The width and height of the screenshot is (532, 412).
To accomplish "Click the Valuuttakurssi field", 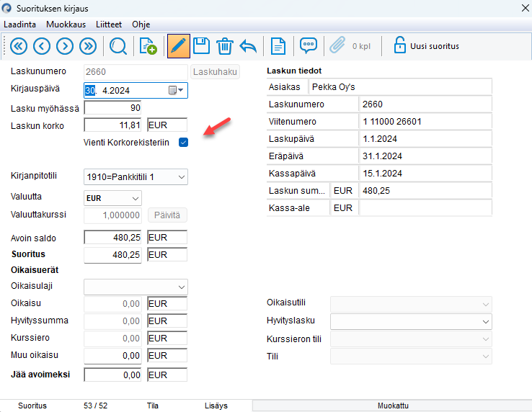I will point(112,215).
